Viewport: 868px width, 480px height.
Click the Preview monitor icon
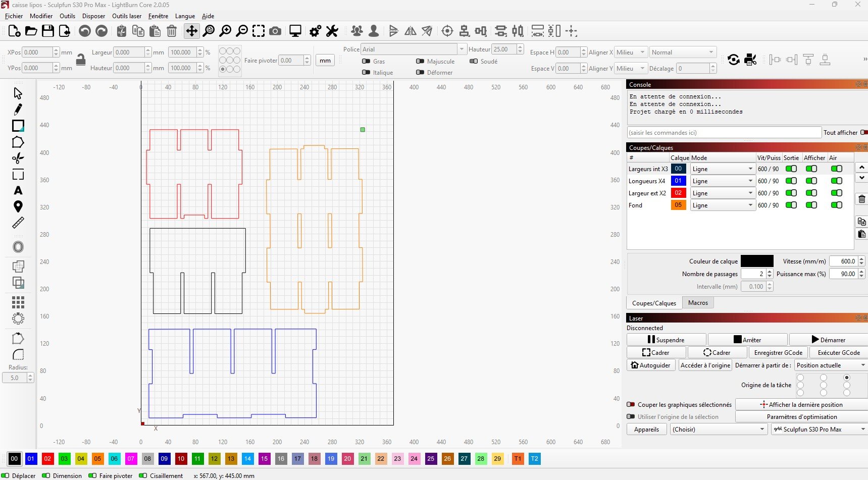295,31
